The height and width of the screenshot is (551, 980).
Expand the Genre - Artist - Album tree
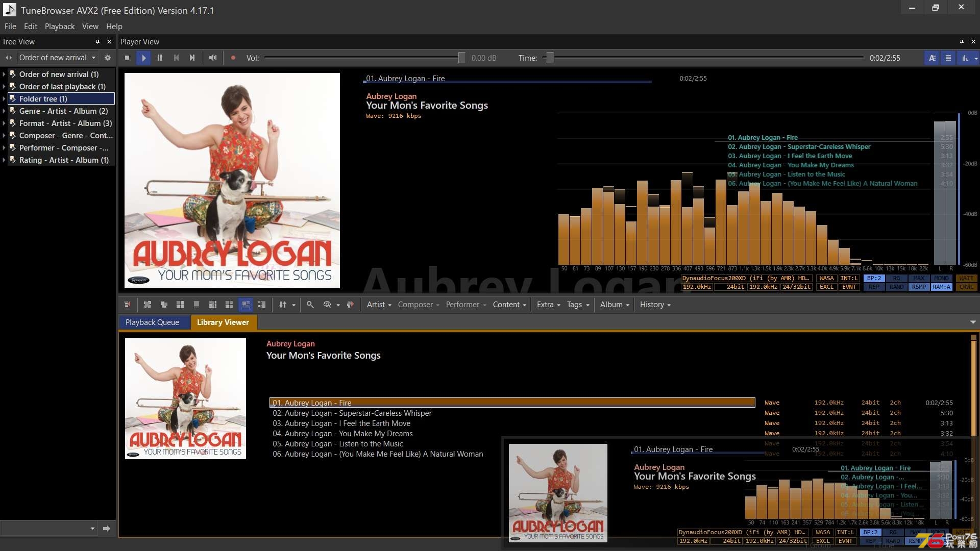point(6,110)
